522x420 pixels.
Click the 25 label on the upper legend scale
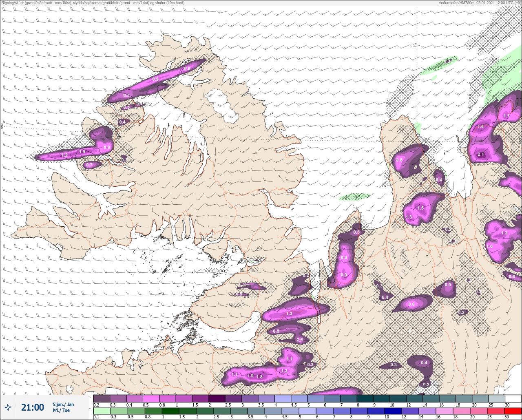click(491, 405)
